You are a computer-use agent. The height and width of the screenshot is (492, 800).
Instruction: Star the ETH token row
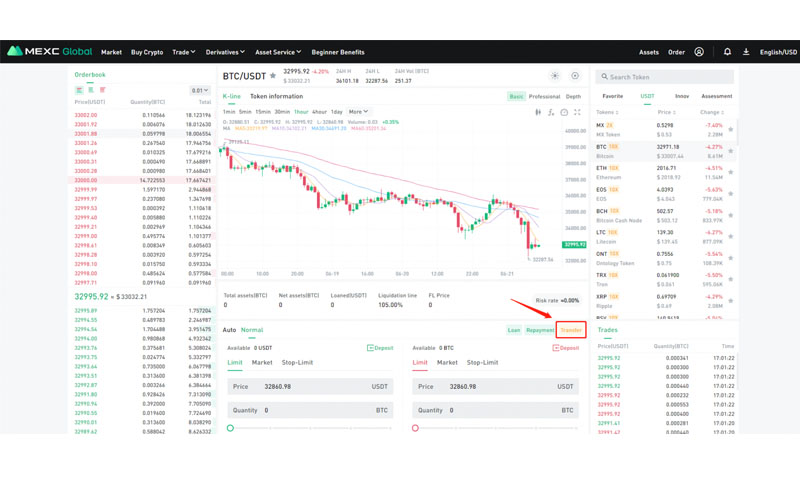[x=731, y=173]
